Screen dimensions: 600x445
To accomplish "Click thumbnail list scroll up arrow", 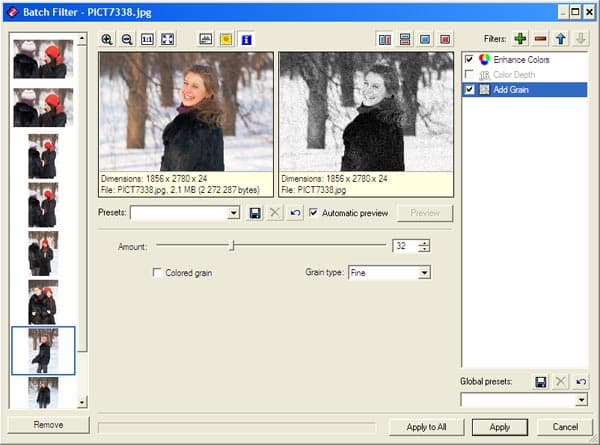I will [82, 38].
